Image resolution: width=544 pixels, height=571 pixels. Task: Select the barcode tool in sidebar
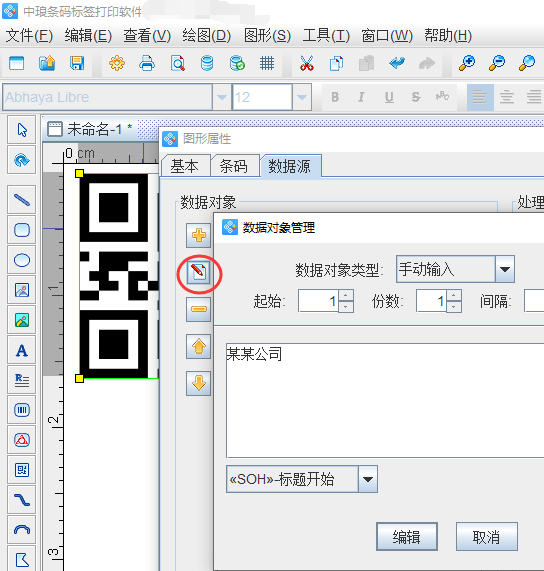(22, 410)
